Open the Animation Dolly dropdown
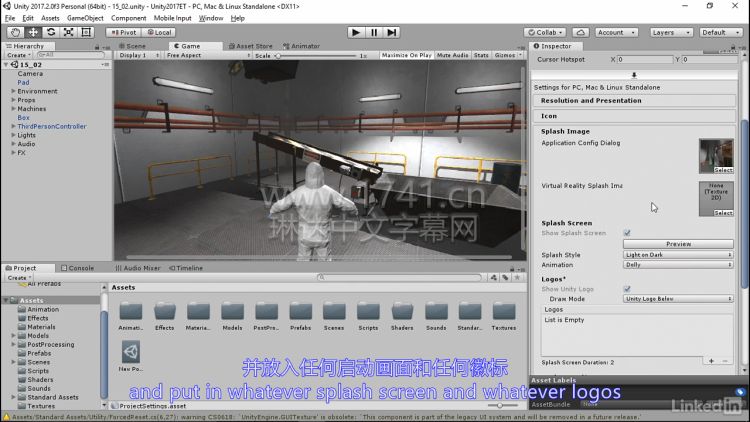 click(x=678, y=265)
